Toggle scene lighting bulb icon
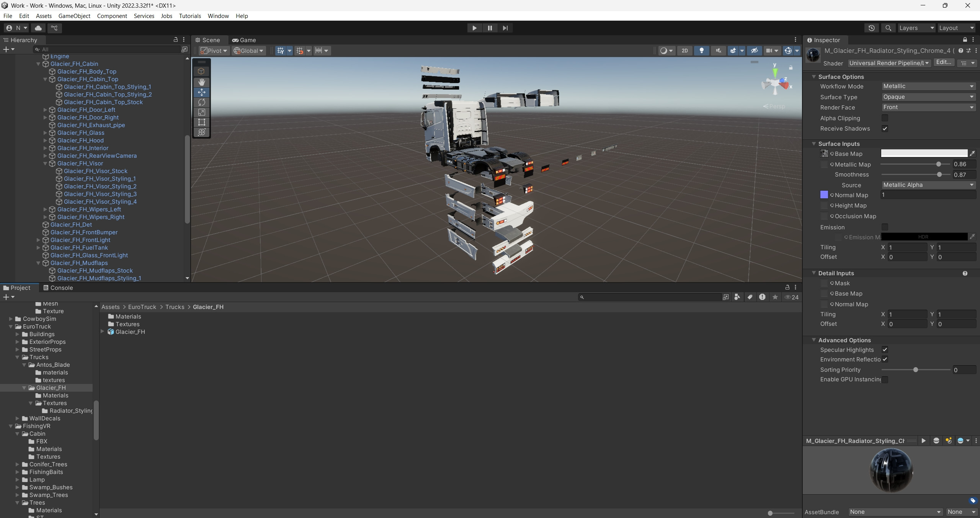Image resolution: width=980 pixels, height=518 pixels. [701, 51]
